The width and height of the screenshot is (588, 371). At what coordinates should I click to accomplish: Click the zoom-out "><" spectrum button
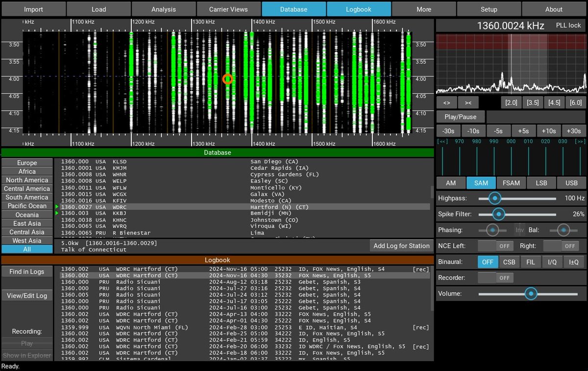pos(468,103)
